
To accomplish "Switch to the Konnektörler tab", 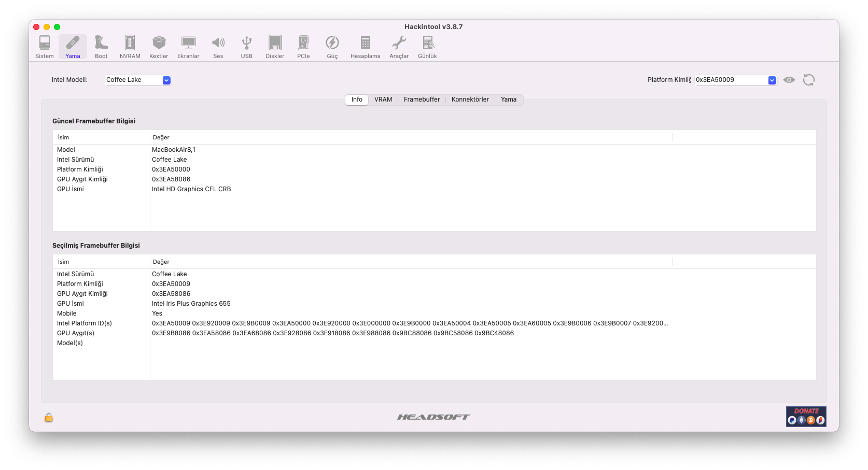I will click(470, 99).
